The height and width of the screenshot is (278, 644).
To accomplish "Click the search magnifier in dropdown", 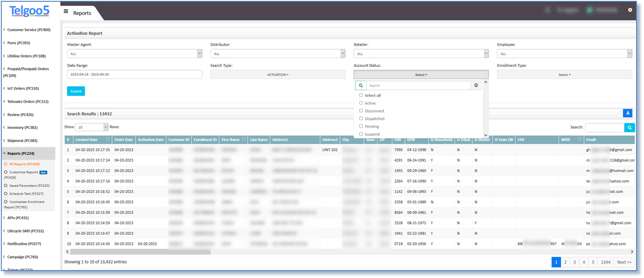I will coord(360,86).
